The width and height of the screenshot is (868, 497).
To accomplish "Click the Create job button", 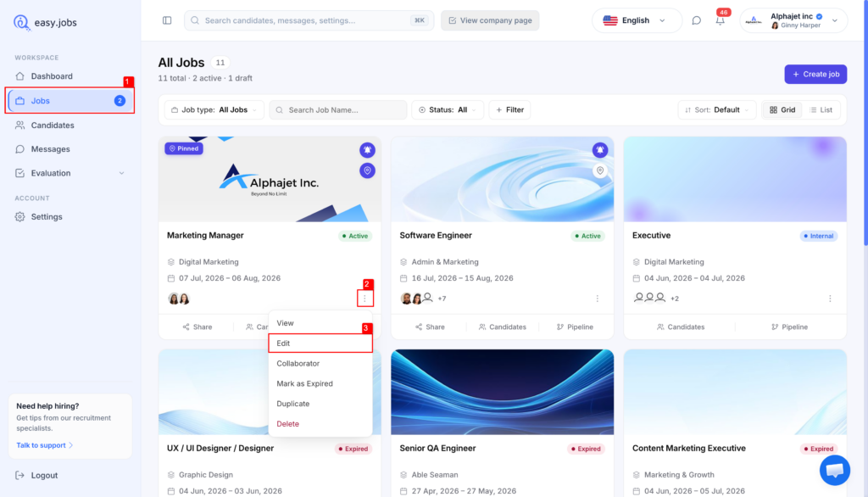I will click(815, 75).
